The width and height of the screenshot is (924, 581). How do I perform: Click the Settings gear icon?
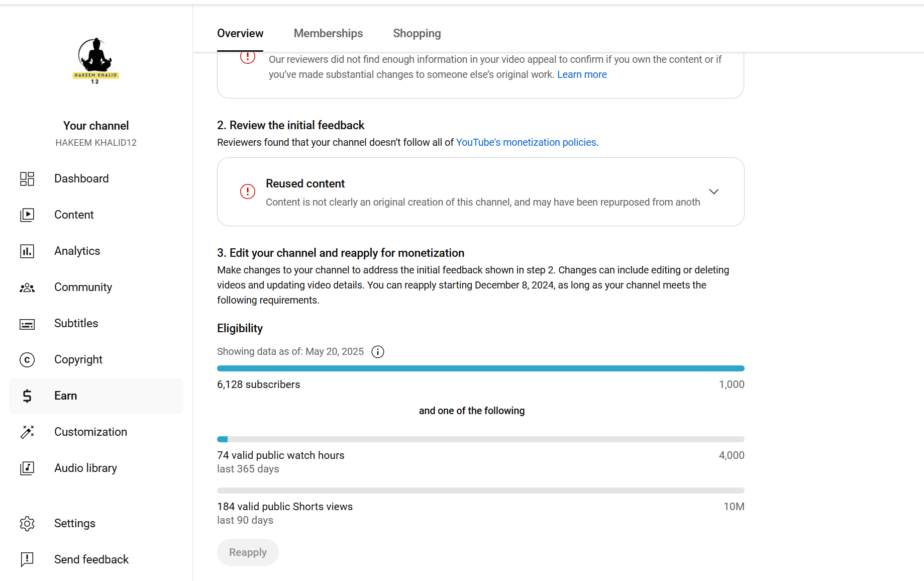tap(27, 523)
